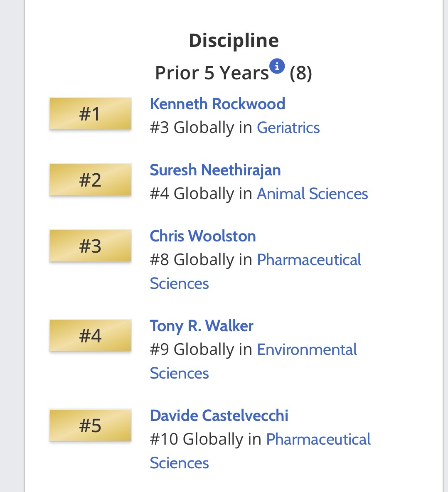Open Kenneth Rockwood's profile link
The image size is (448, 492).
click(217, 104)
